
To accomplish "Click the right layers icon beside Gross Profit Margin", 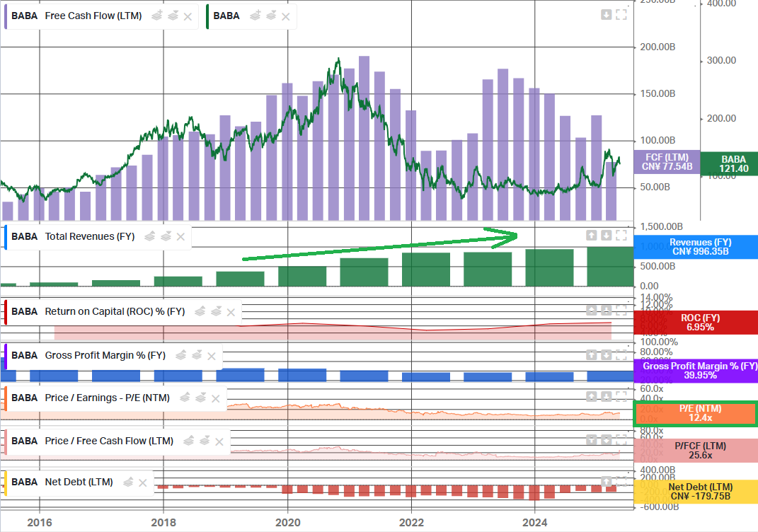I will [x=197, y=356].
